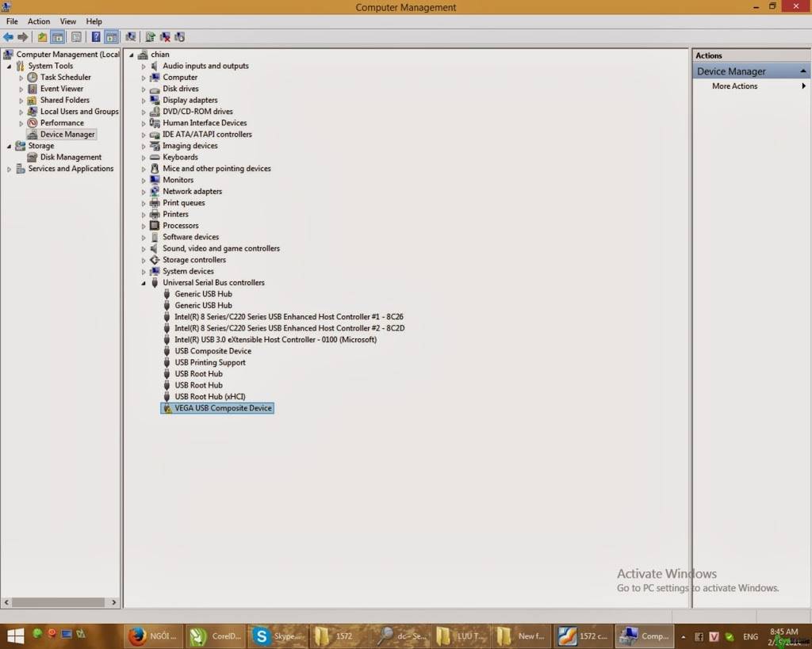
Task: Expand Services and Applications node
Action: pos(9,169)
